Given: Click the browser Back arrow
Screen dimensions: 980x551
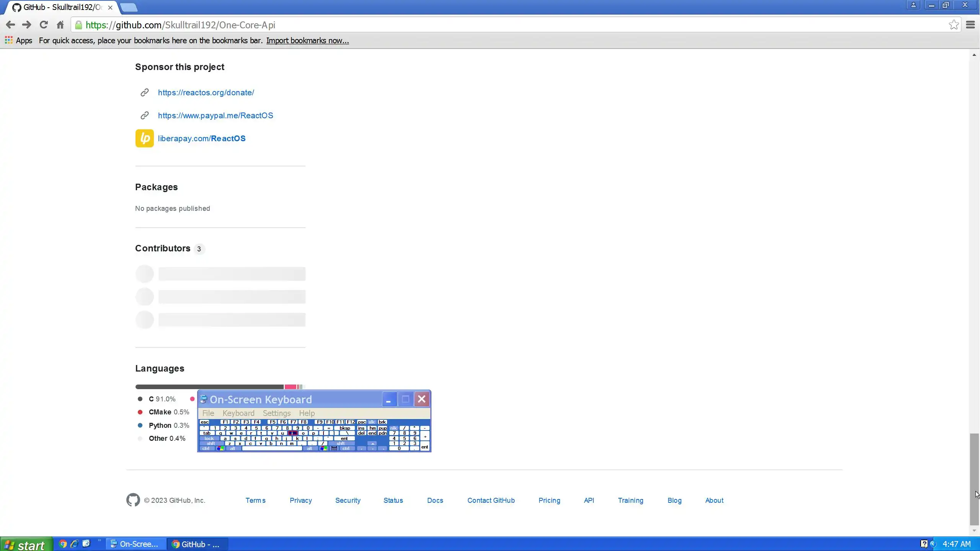Looking at the screenshot, I should pos(10,25).
